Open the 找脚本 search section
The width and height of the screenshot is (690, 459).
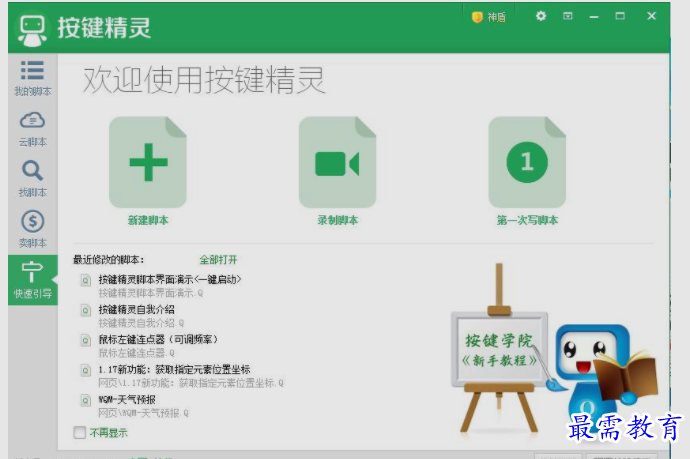[x=33, y=179]
